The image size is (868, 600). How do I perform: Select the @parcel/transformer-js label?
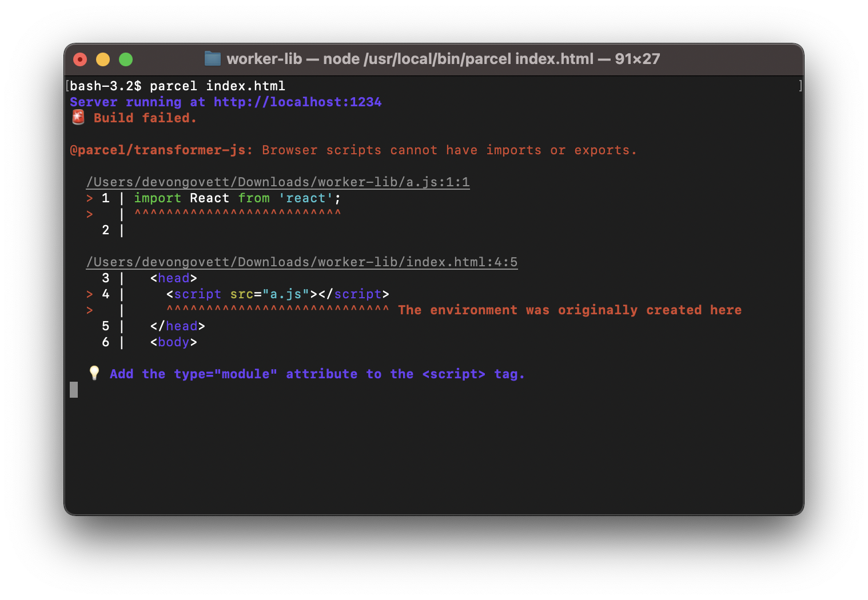pyautogui.click(x=159, y=150)
